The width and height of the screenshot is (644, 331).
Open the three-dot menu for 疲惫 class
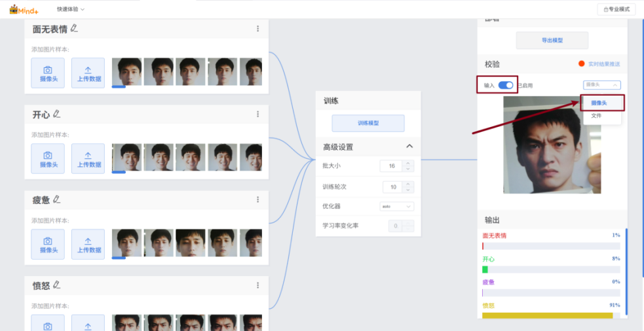[x=258, y=200]
